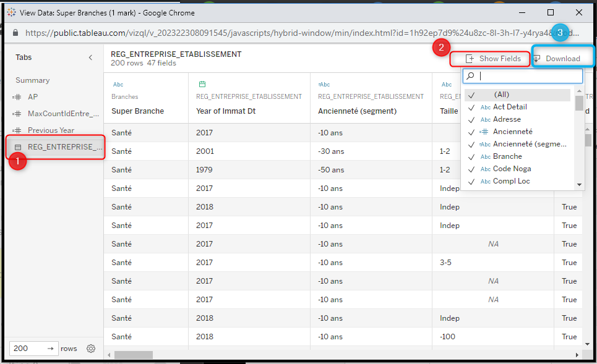Screen dimensions: 597x364
Task: Click the Show Fields button
Action: coord(492,59)
